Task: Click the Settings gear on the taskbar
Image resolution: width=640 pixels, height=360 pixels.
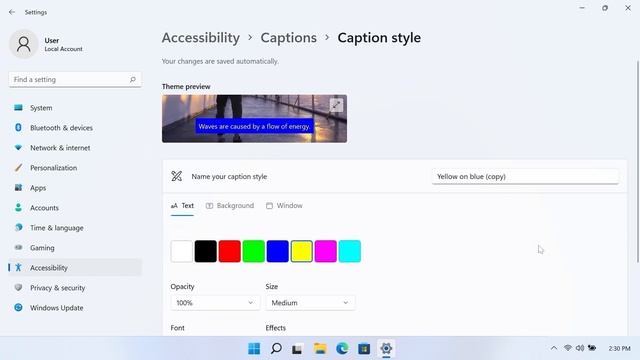Action: tap(386, 349)
